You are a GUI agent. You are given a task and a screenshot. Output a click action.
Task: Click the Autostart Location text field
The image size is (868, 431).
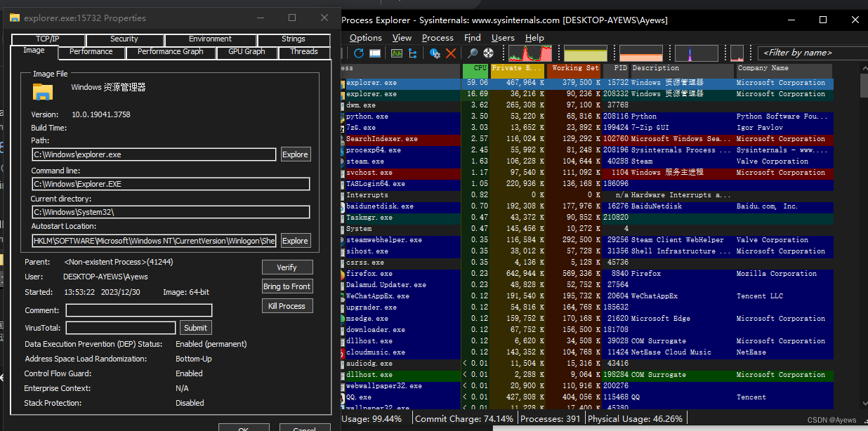(x=154, y=241)
